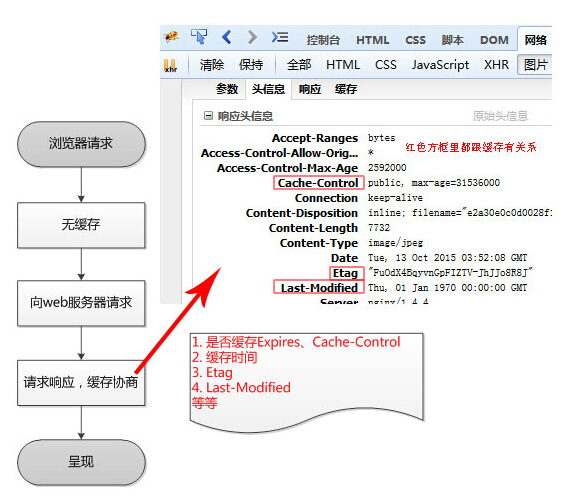
Task: Click the Tue, 13 Oct 2015 date value
Action: pyautogui.click(x=447, y=258)
